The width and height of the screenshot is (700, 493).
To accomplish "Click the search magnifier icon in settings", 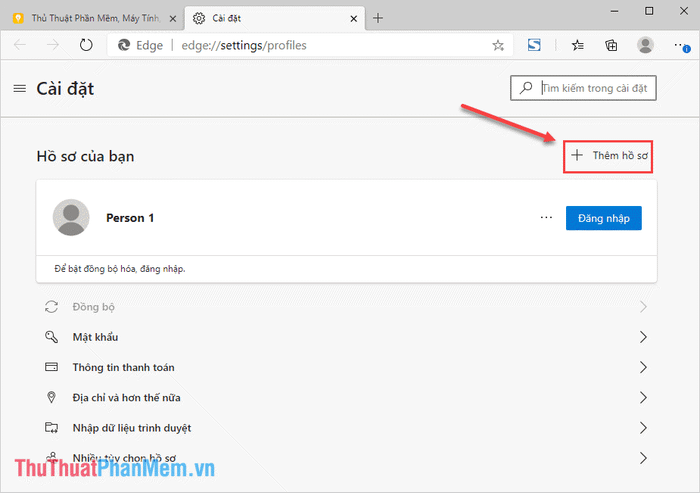I will tap(526, 88).
